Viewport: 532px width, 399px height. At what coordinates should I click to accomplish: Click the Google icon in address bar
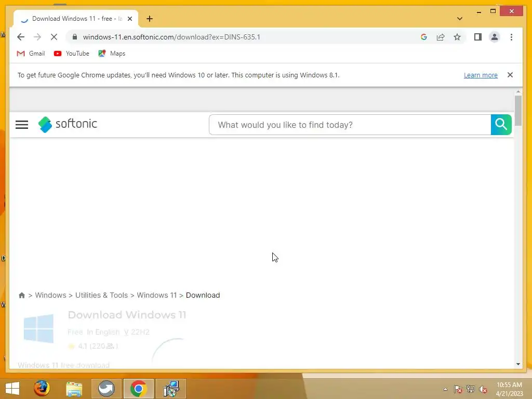(x=424, y=37)
